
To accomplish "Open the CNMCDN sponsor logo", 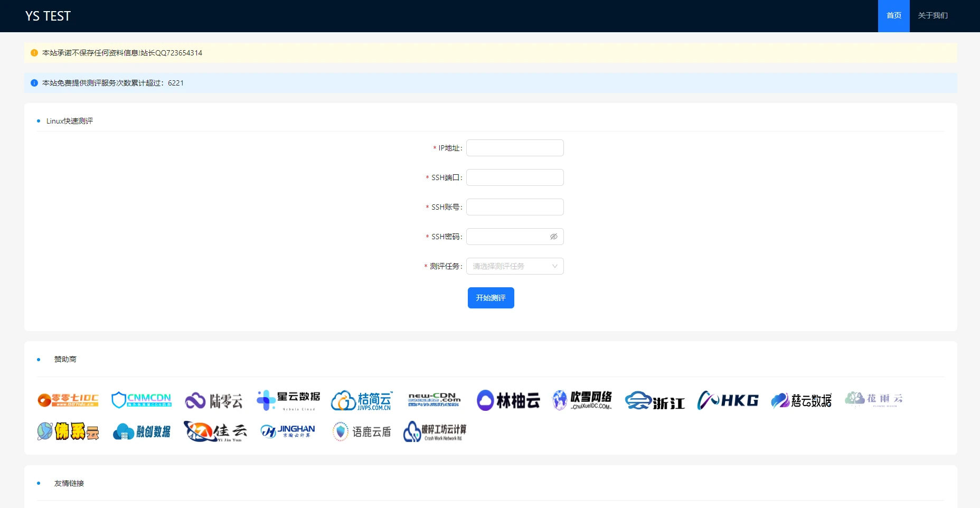I will point(142,400).
